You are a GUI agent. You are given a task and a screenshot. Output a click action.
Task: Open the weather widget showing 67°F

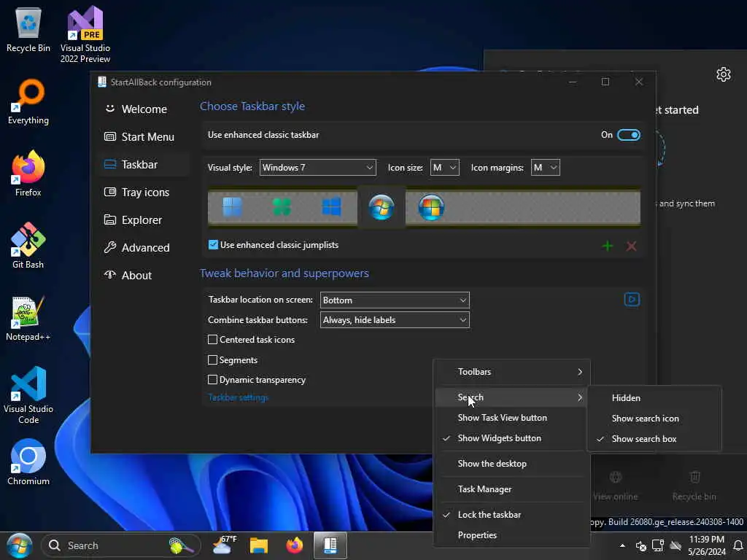(224, 545)
